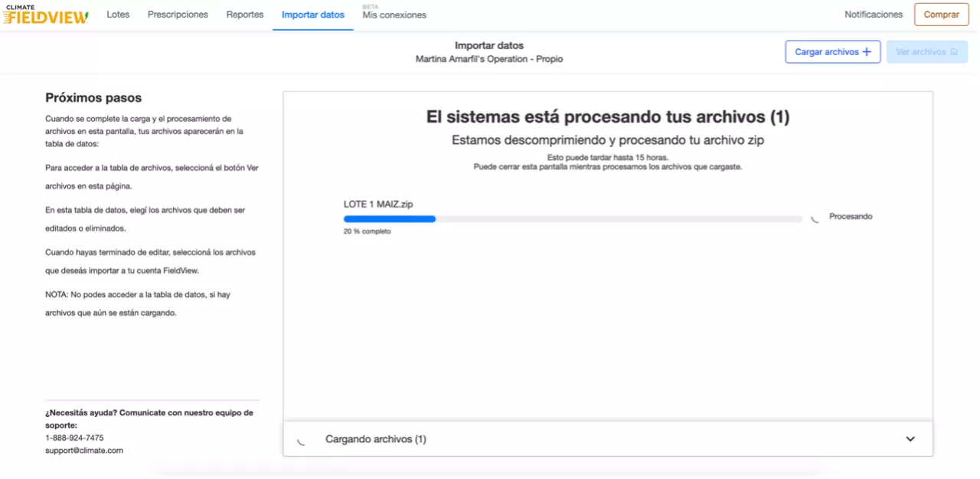Click the LOTE 1 MAIZ.zip progress bar

(573, 219)
